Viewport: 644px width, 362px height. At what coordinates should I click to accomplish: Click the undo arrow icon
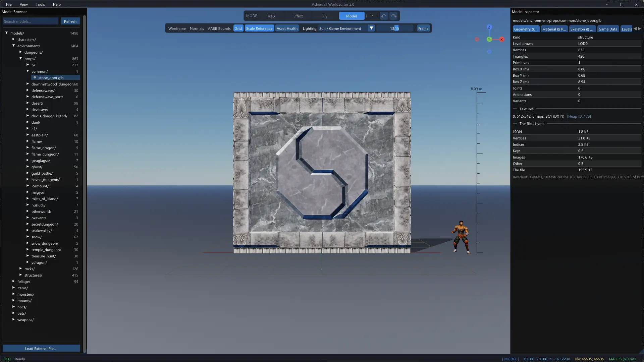coord(384,16)
